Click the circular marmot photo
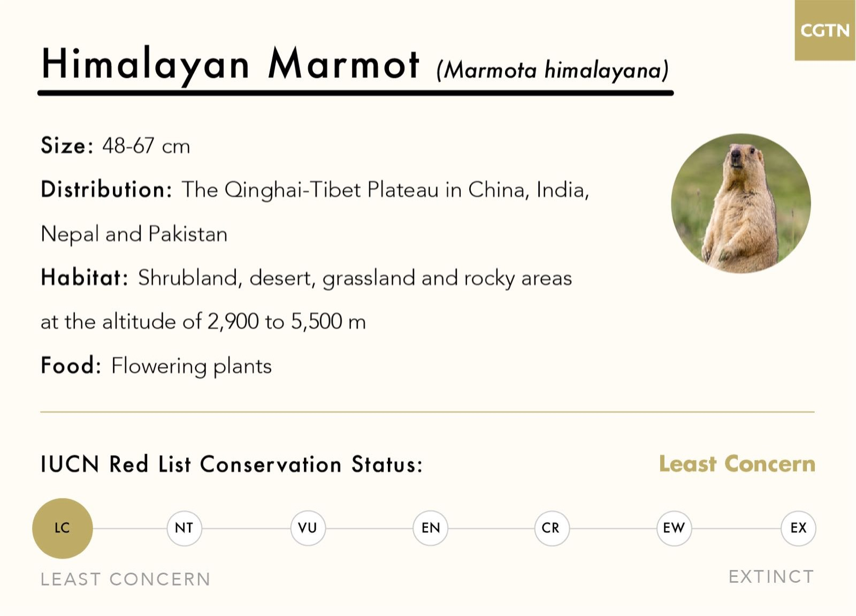This screenshot has height=616, width=856. [741, 203]
